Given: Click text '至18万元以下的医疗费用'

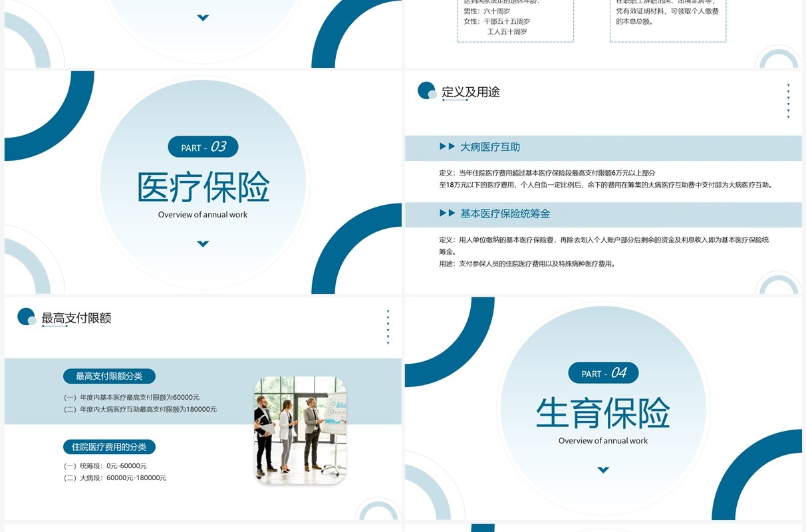Looking at the screenshot, I should click(477, 185).
